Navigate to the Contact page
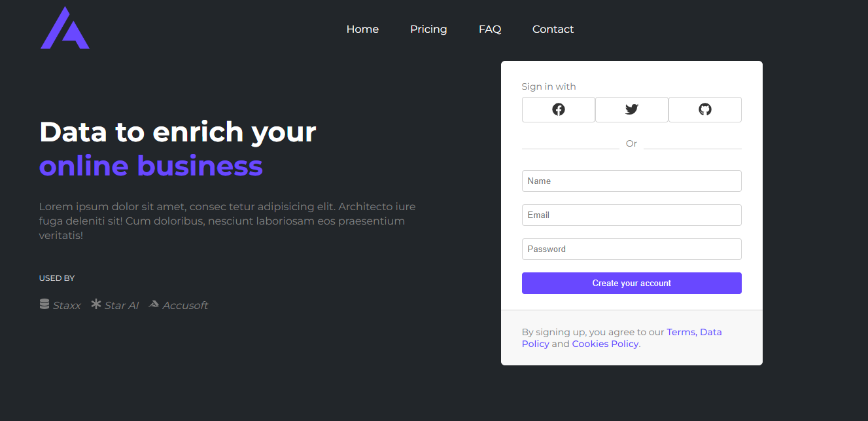The image size is (868, 421). coord(553,29)
